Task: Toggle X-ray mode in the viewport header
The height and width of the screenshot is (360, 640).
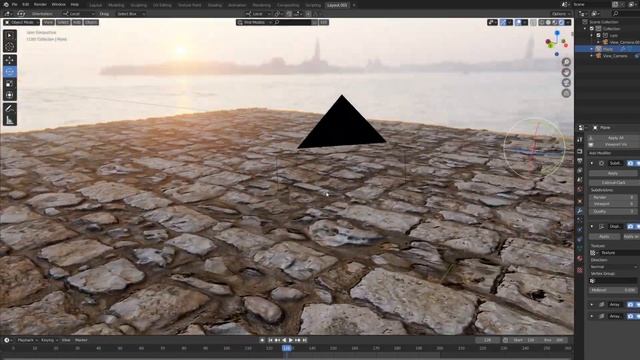Action: (x=533, y=22)
